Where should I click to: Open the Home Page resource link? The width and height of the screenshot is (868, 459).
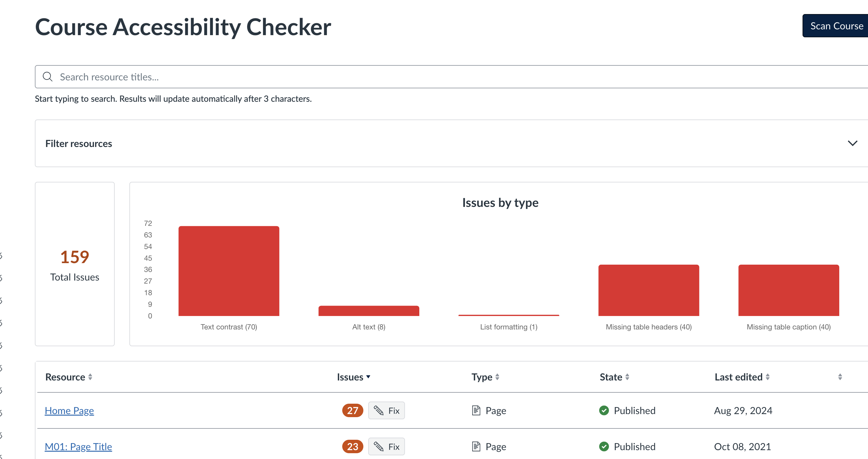[x=69, y=410]
